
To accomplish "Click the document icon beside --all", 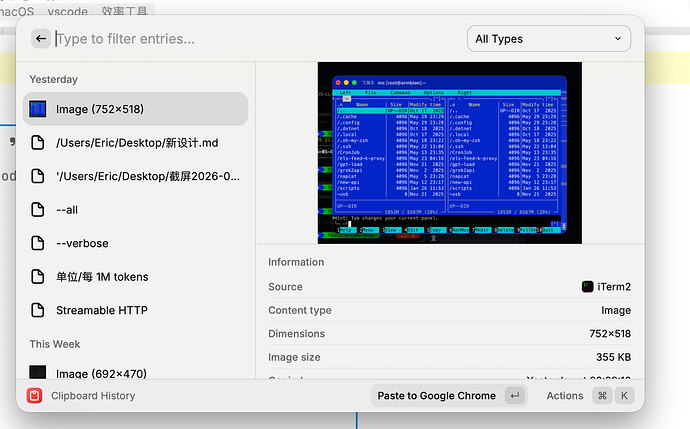I will [x=38, y=209].
